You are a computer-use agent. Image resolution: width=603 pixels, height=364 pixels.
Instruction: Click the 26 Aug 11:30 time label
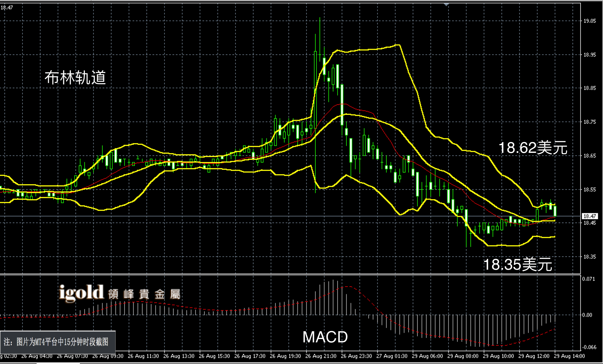[143, 356]
